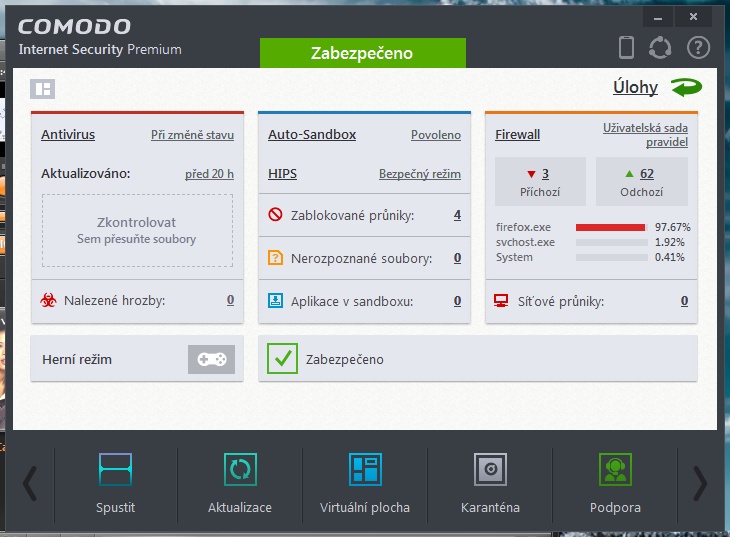Open the Virtuální plocha icon
The width and height of the screenshot is (730, 537).
pyautogui.click(x=365, y=469)
